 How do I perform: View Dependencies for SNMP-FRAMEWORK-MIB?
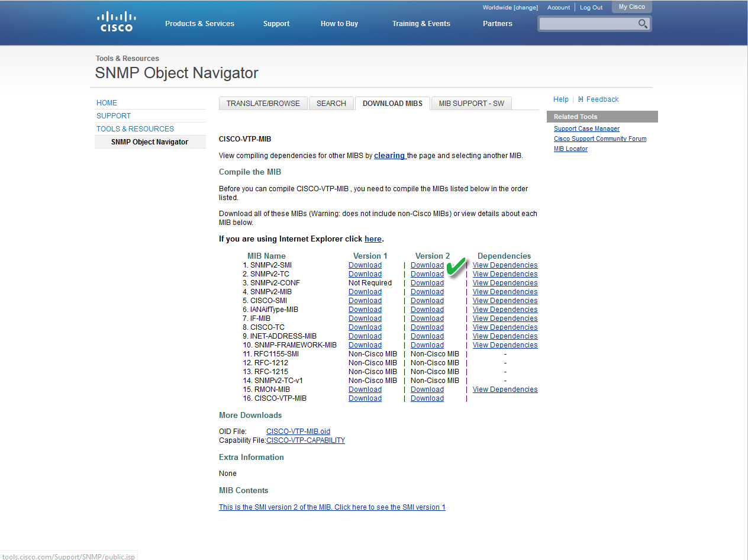click(x=505, y=345)
